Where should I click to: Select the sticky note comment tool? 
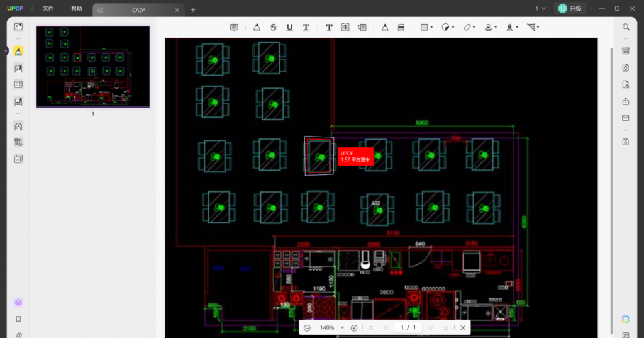pos(234,27)
